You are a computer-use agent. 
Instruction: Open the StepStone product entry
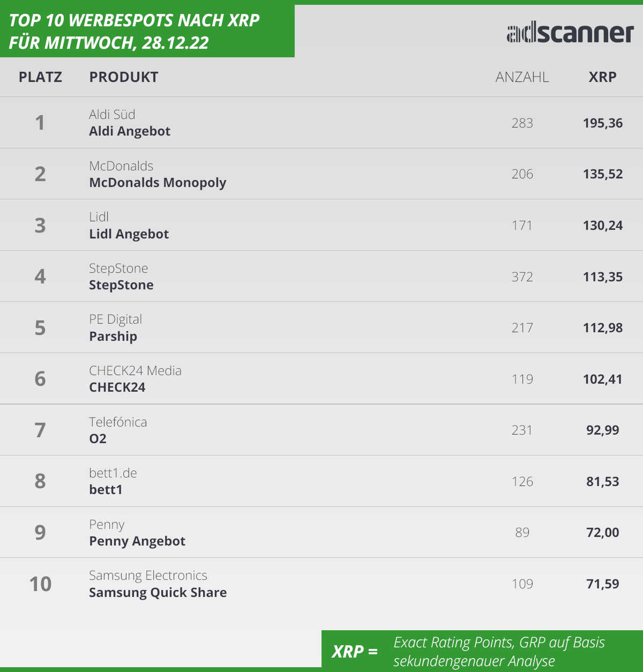[121, 285]
